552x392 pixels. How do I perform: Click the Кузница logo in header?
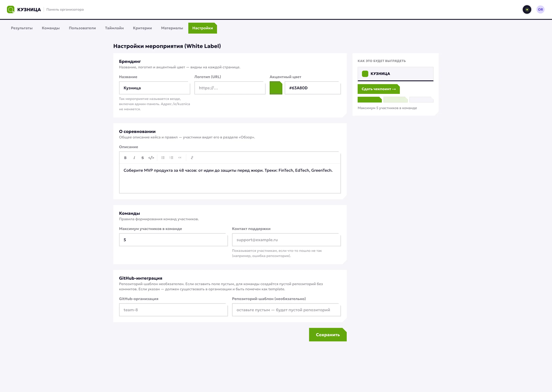point(24,10)
